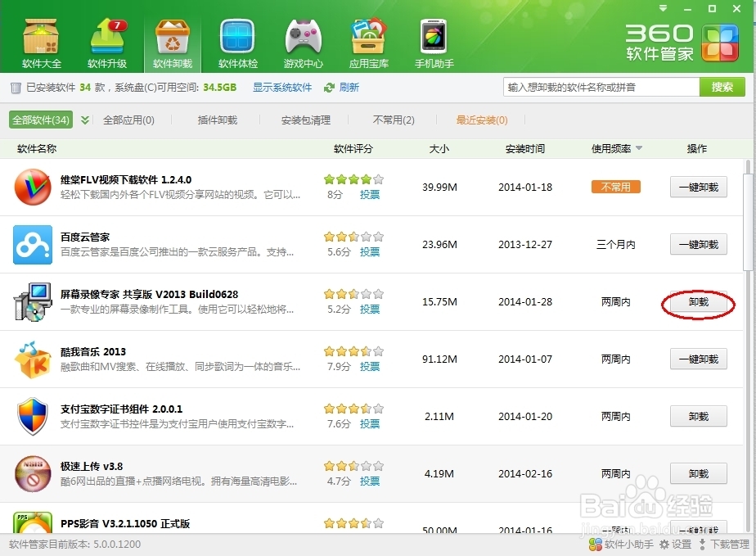Screen dimensions: 756x556
Task: Switch to the 安装包清理 tab
Action: tap(306, 120)
